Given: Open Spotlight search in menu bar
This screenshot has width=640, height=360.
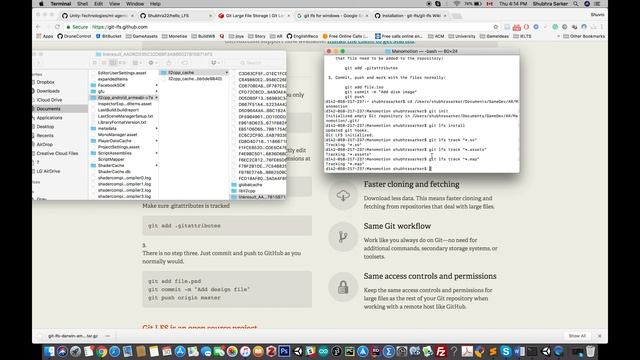Looking at the screenshot, I should pyautogui.click(x=576, y=4).
